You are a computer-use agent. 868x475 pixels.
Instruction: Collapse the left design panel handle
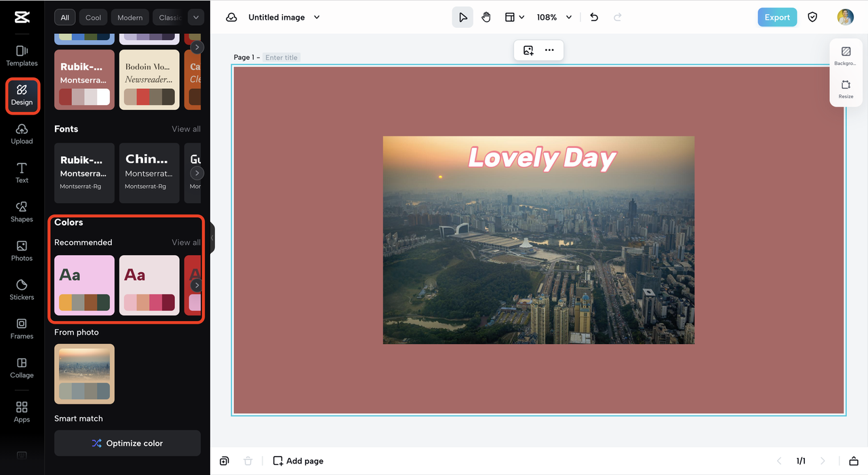pos(212,237)
